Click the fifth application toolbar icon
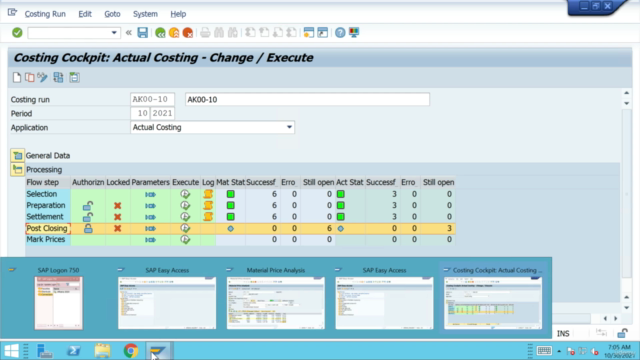 pyautogui.click(x=74, y=77)
